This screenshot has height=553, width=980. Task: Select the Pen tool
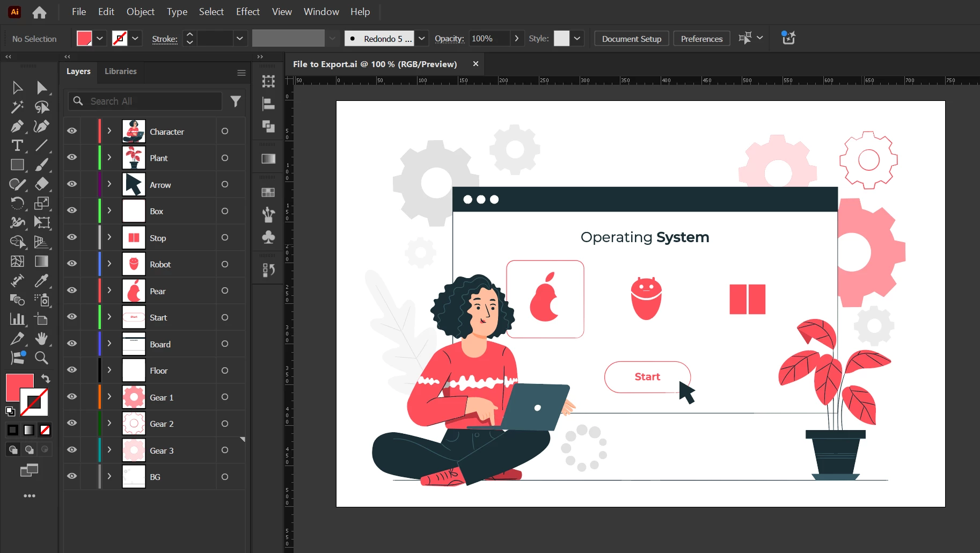[17, 126]
